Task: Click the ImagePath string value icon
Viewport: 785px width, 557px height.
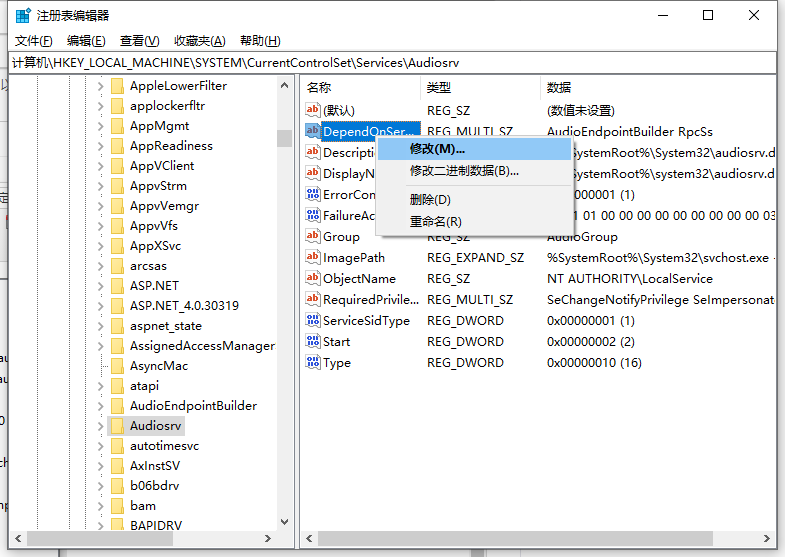Action: [x=313, y=258]
